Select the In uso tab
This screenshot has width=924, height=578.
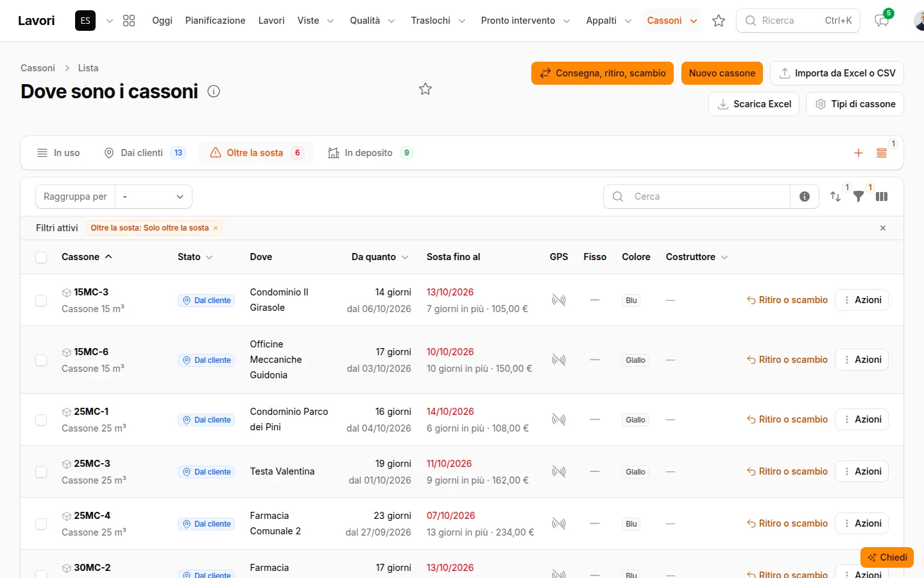[58, 153]
